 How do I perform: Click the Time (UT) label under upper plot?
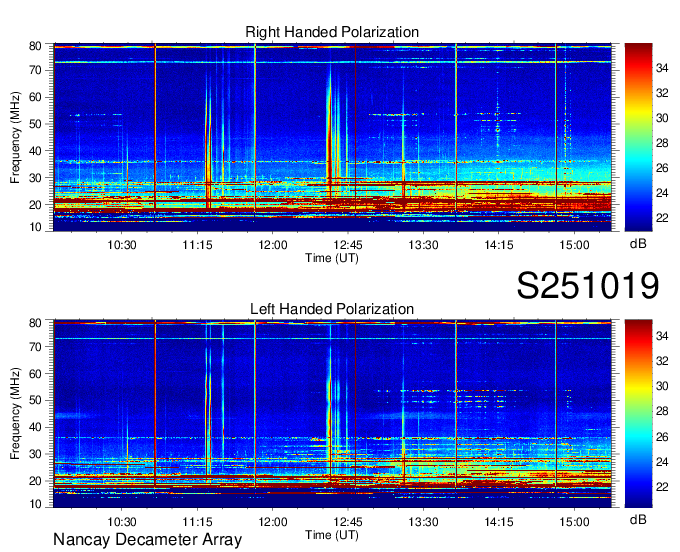pos(332,257)
